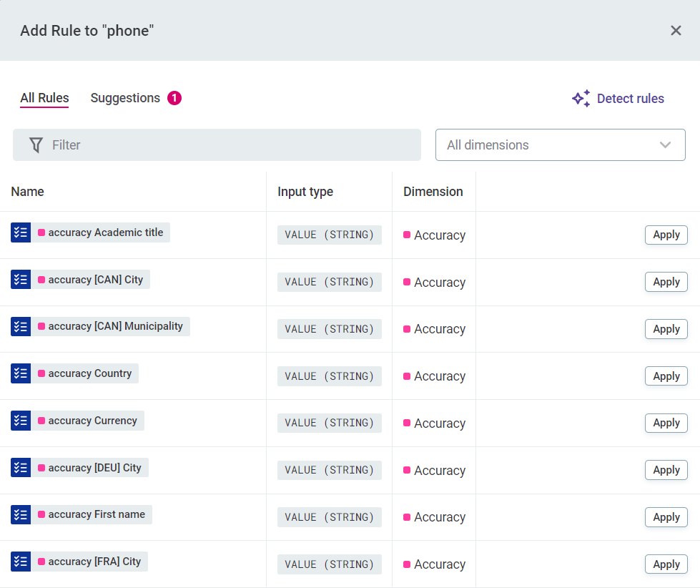Switch to the Suggestions tab
Screen dimensions: 700x588
pyautogui.click(x=125, y=98)
